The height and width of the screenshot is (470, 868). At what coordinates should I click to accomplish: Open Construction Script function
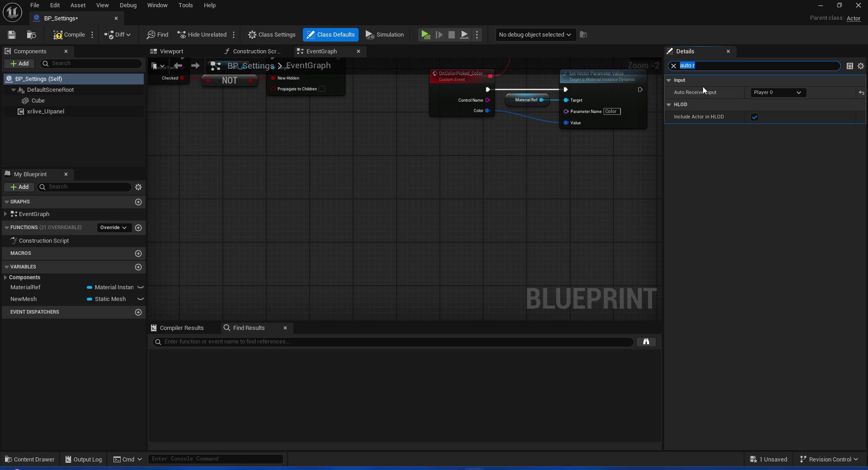(x=44, y=241)
